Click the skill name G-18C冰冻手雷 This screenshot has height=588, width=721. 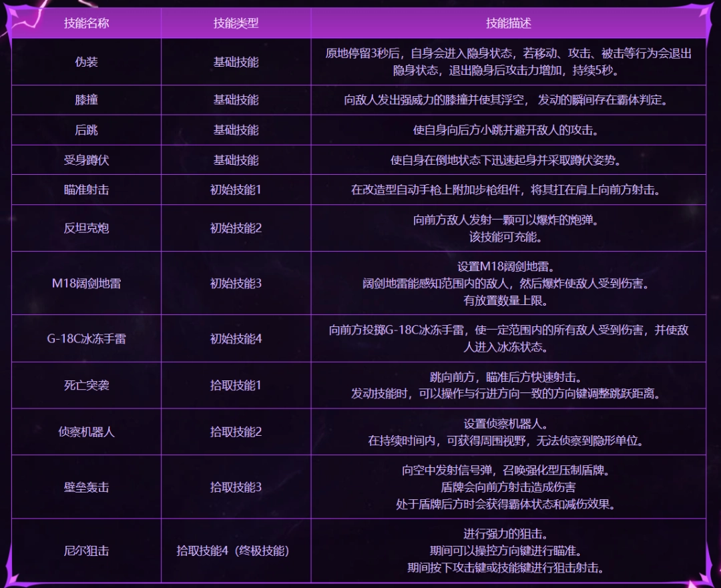[x=86, y=339]
